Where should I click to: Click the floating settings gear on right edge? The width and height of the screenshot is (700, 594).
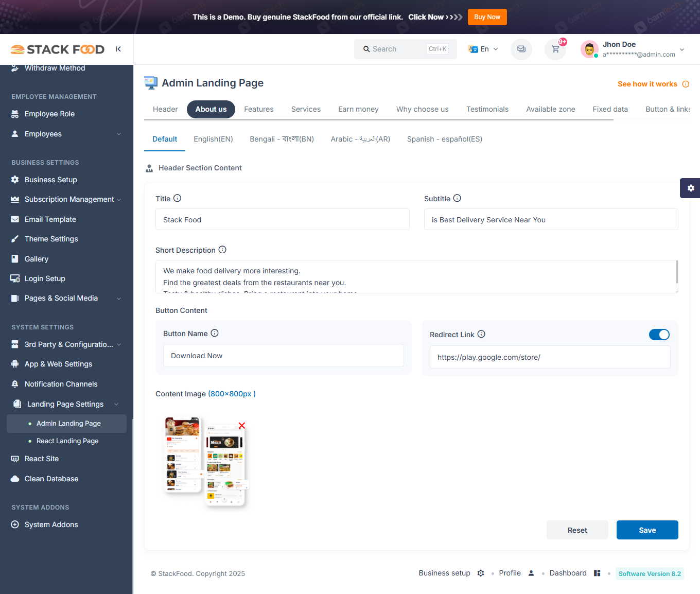tap(690, 188)
